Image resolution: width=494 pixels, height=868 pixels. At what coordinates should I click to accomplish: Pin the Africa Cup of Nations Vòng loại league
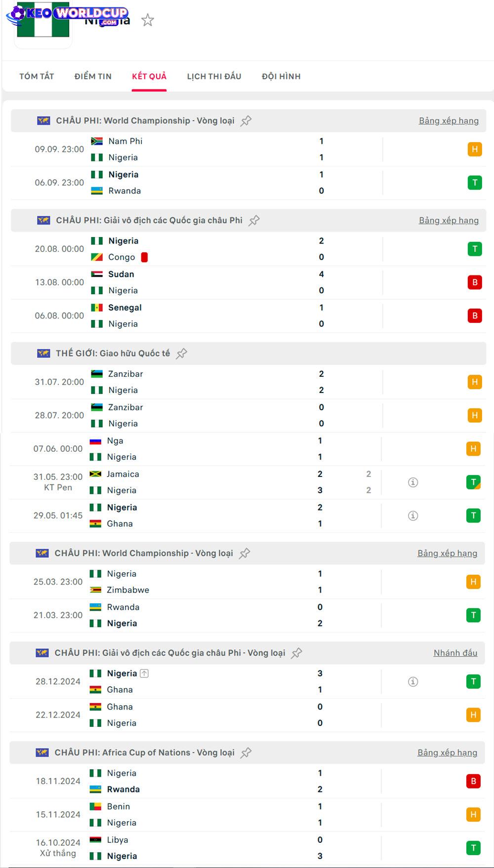click(x=246, y=752)
